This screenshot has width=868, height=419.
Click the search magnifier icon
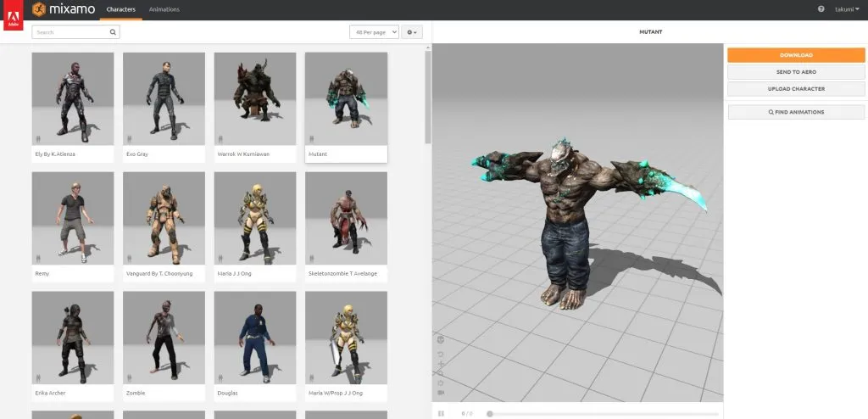tap(113, 32)
